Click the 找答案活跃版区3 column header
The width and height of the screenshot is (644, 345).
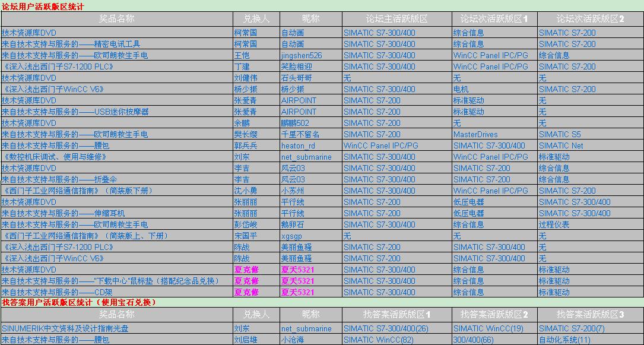pyautogui.click(x=590, y=315)
